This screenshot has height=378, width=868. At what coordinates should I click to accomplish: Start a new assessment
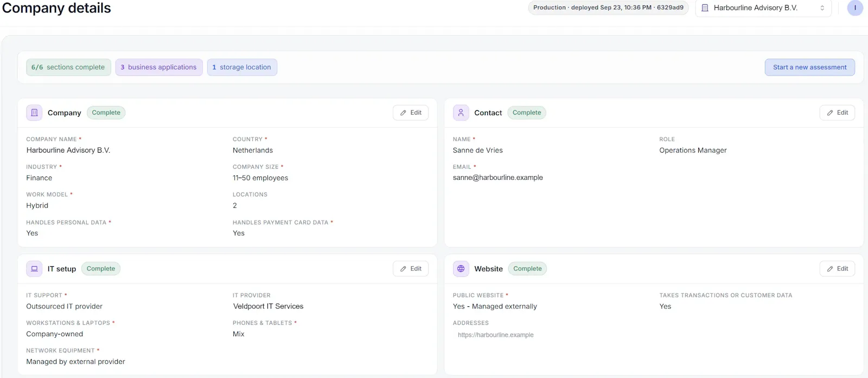(x=809, y=67)
